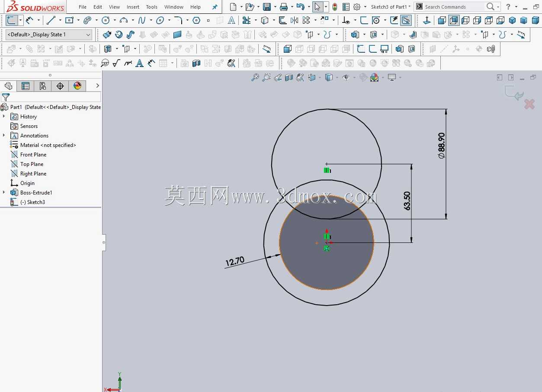Switch to the DimXpertManager tab
542x392 pixels.
(x=60, y=86)
